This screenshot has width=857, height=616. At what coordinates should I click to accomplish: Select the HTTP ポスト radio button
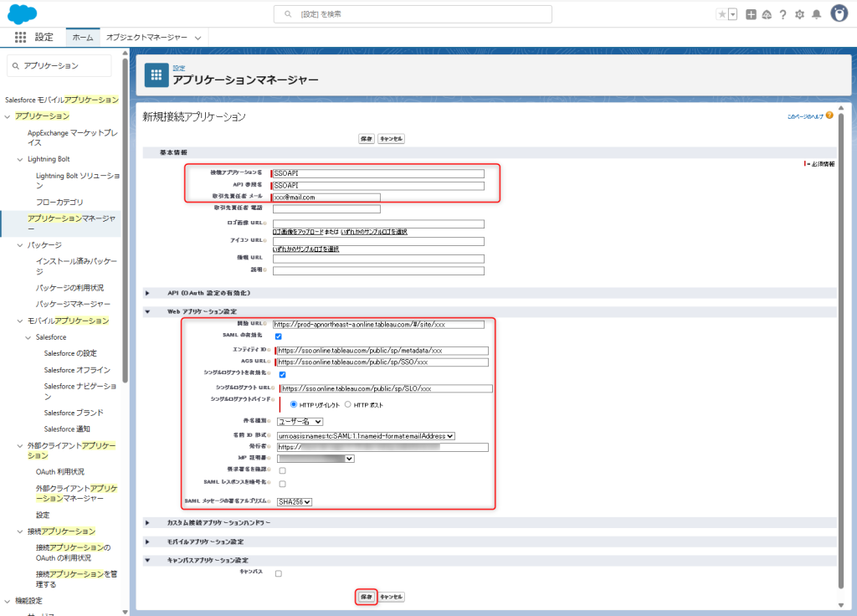pyautogui.click(x=347, y=404)
